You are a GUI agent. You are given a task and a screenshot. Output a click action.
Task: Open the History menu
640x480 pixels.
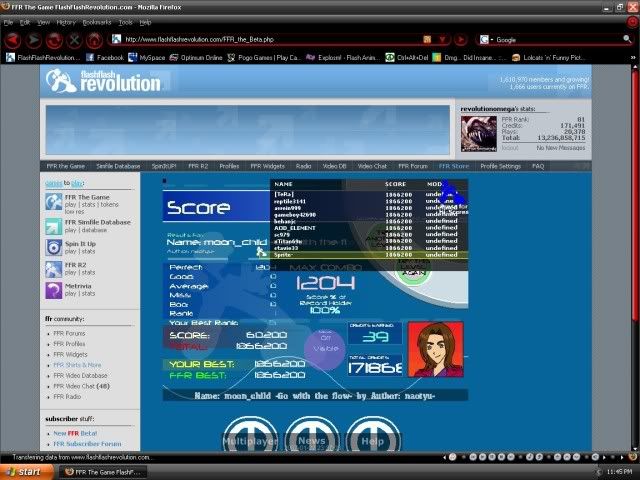coord(66,21)
